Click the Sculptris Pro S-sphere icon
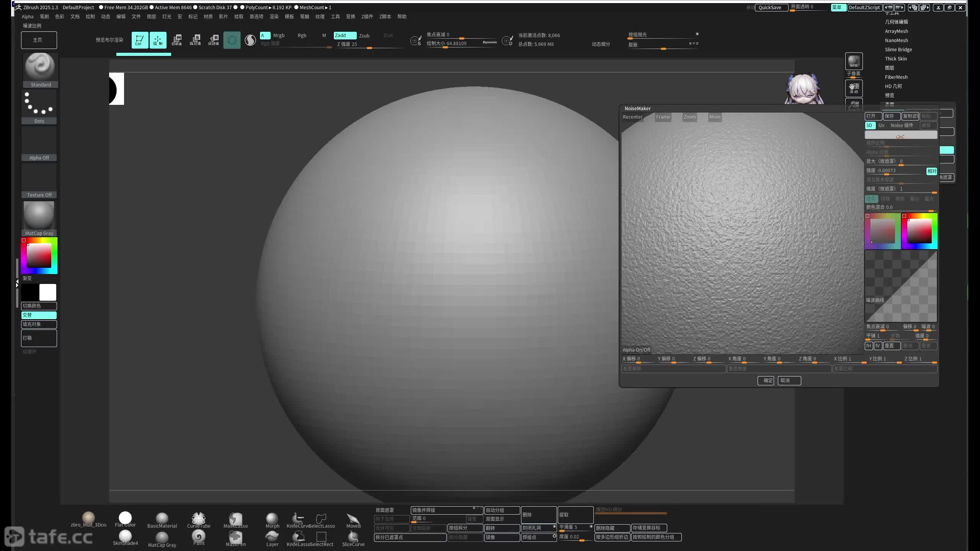Viewport: 980px width, 551px height. [250, 40]
